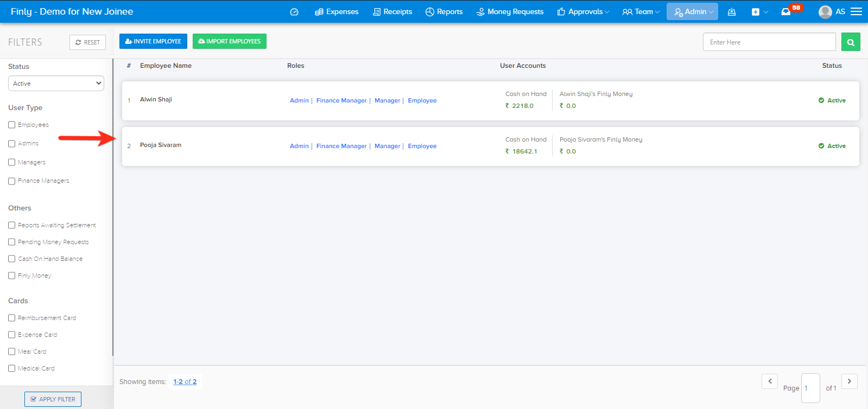Click the 1-2 of 2 items link

[185, 382]
